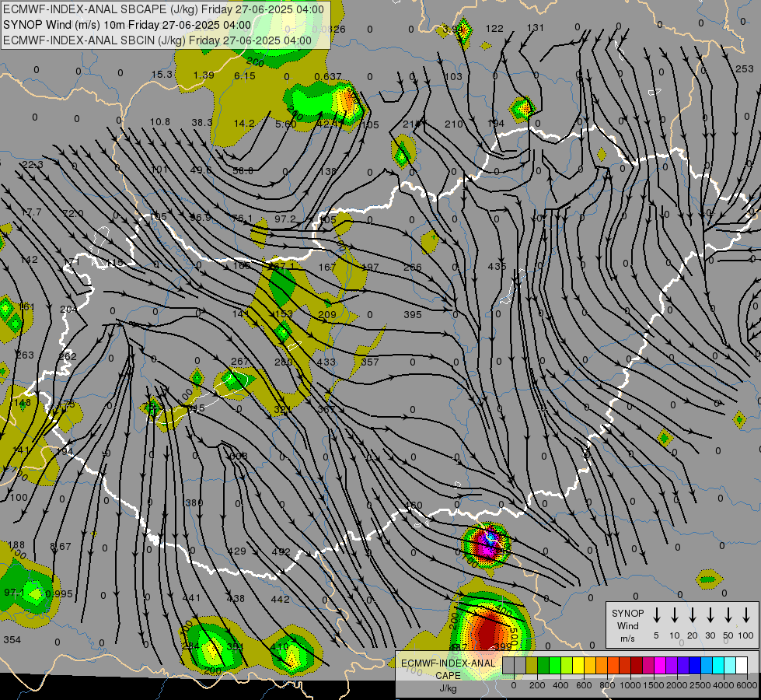Click the 10 m/s wind arrow in legend
Image resolution: width=761 pixels, height=700 pixels.
(674, 614)
